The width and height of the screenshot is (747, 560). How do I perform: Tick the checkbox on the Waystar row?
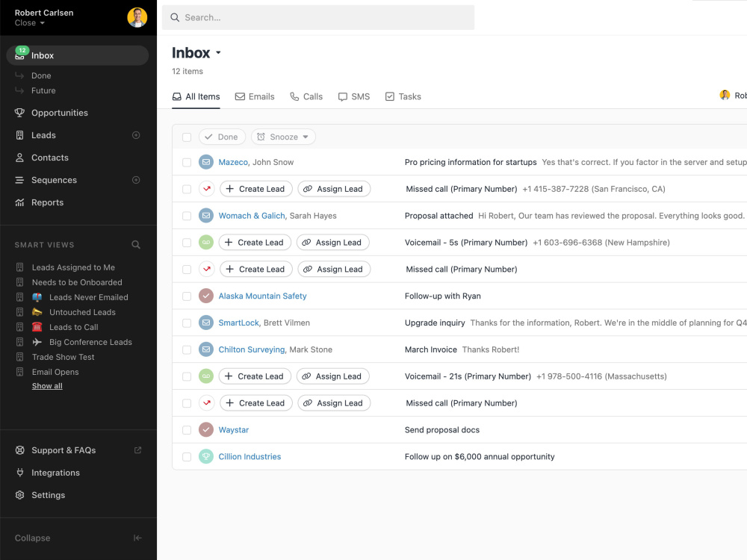pos(187,430)
